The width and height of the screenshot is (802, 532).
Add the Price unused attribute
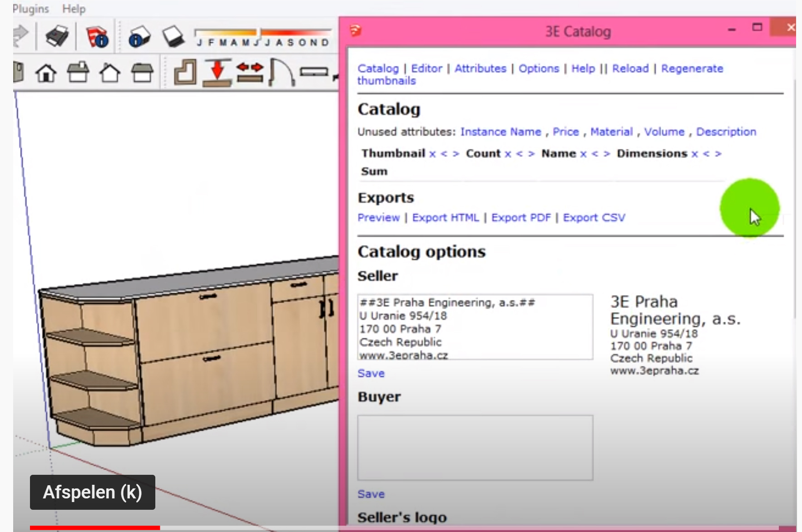click(565, 132)
